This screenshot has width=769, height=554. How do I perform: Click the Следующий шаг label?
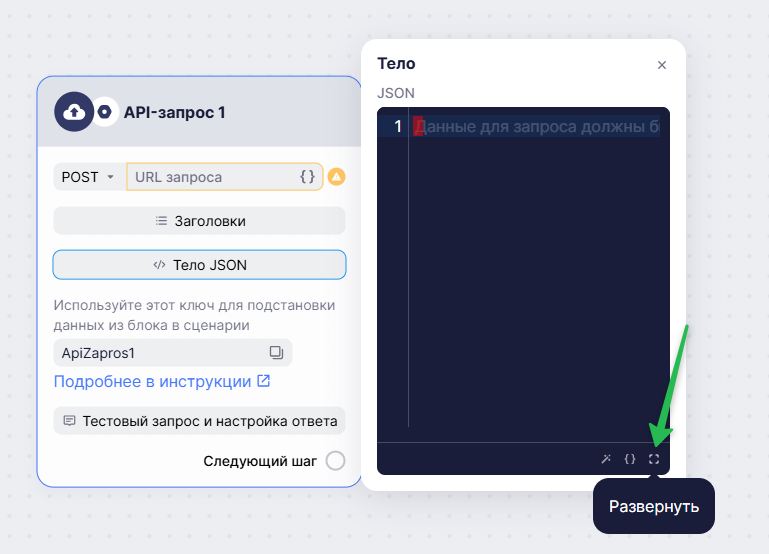click(260, 461)
